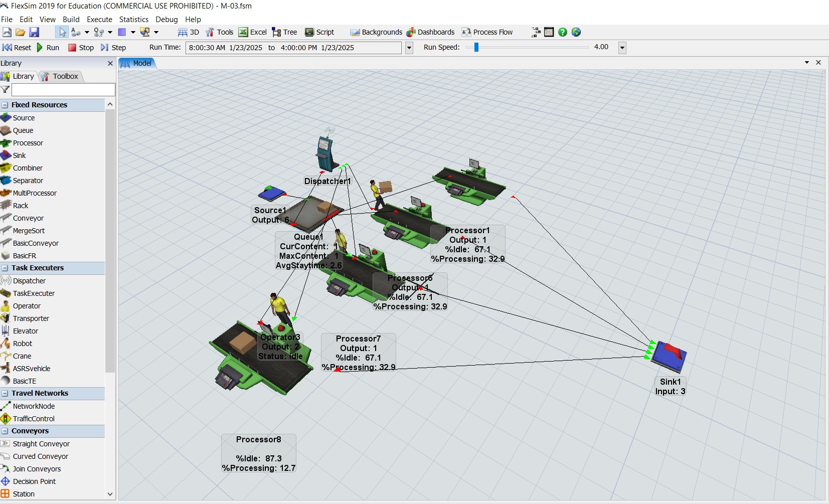The image size is (829, 504).
Task: Click the Library search filter field
Action: click(63, 89)
